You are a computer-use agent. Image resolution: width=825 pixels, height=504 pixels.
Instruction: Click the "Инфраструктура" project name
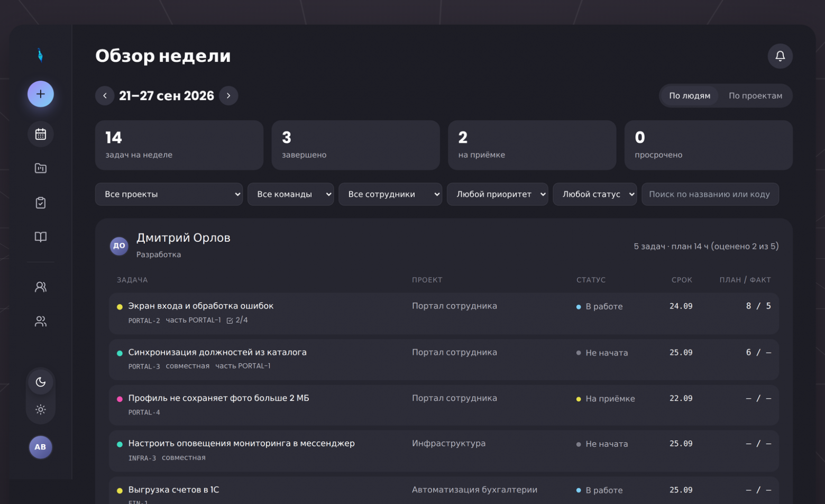pyautogui.click(x=448, y=443)
